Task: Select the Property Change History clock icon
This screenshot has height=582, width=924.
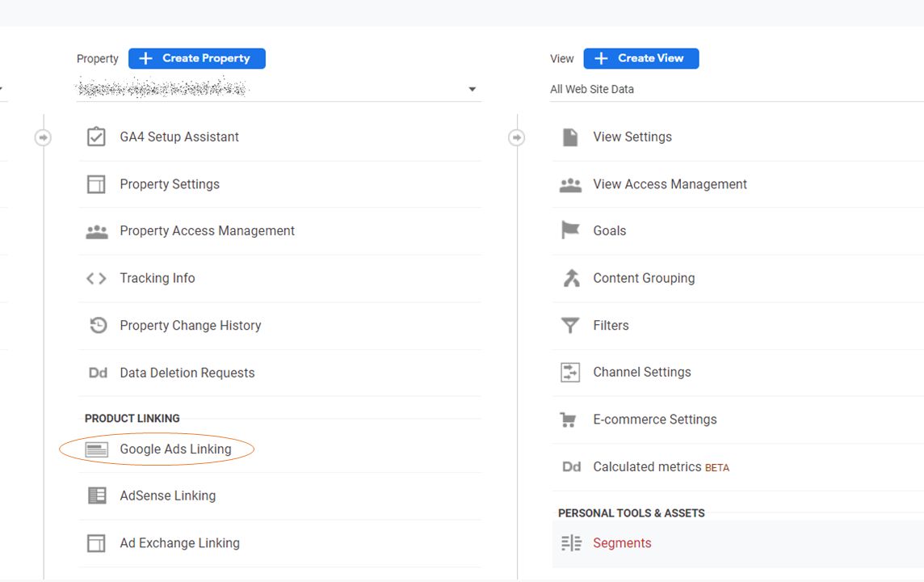Action: coord(97,325)
